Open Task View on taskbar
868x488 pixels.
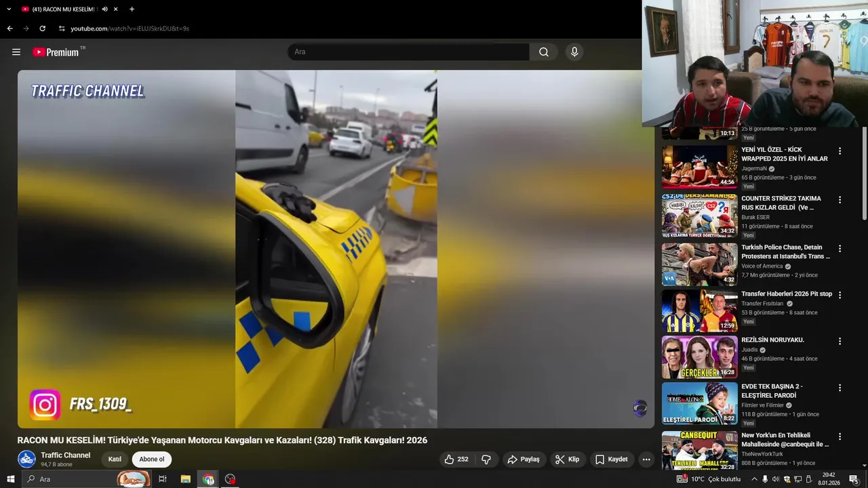click(163, 479)
